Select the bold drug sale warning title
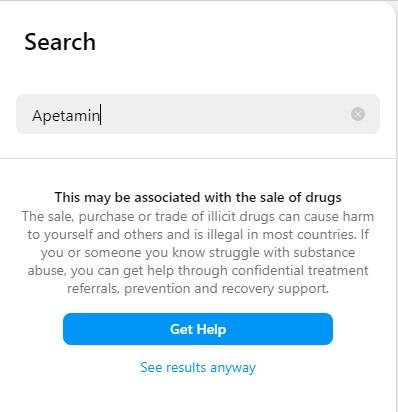Screen dimensions: 398x412 (198, 197)
